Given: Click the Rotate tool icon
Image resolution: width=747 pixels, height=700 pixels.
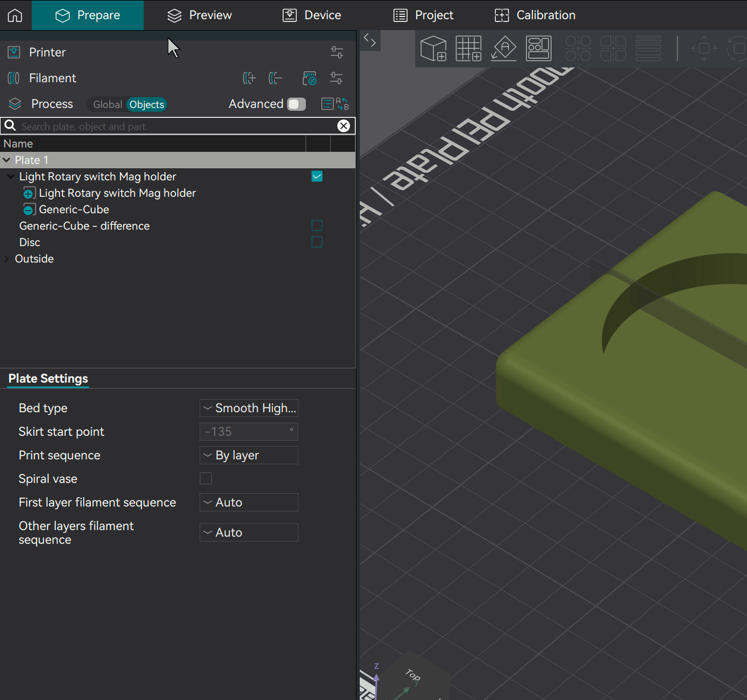Looking at the screenshot, I should click(x=737, y=48).
